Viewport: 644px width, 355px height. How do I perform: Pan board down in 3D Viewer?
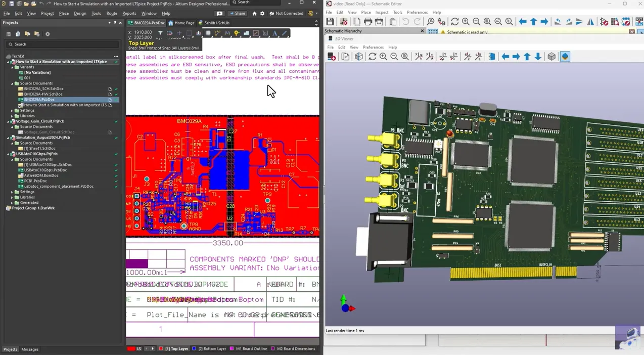coord(538,57)
